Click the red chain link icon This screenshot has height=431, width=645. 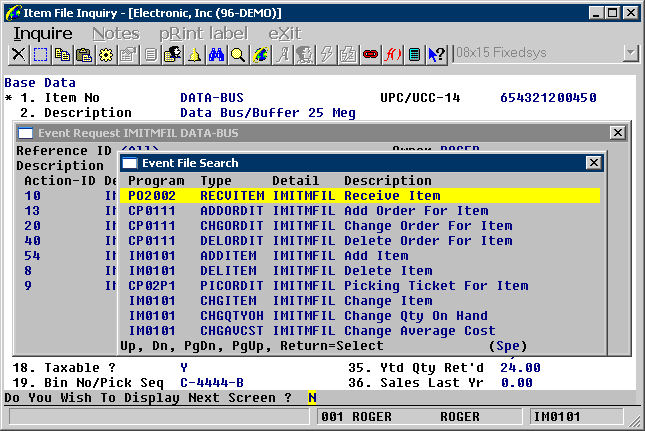click(371, 55)
